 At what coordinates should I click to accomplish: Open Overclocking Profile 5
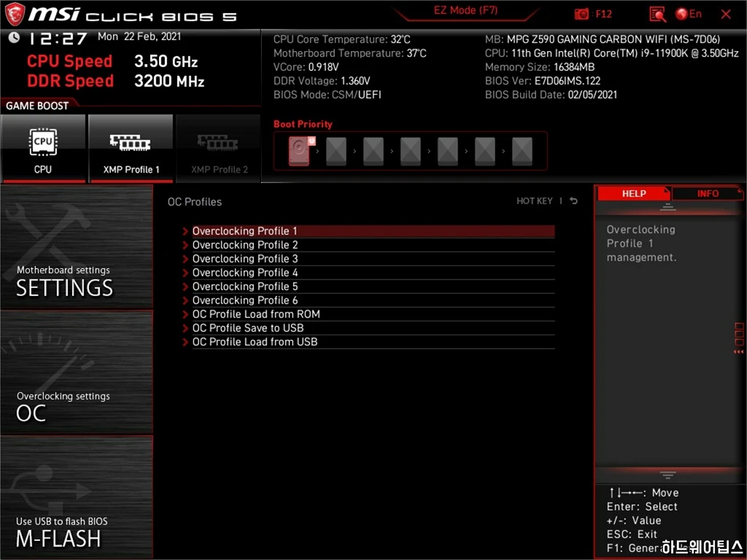point(373,286)
